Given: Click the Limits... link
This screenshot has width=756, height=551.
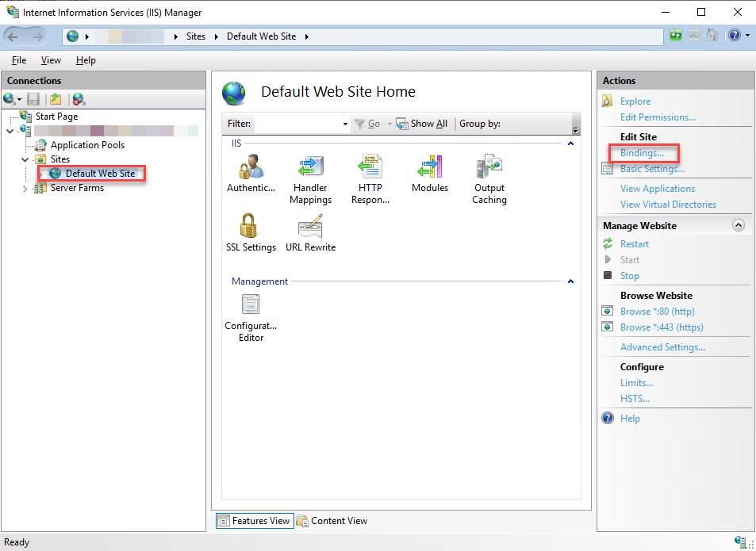Looking at the screenshot, I should coord(636,382).
